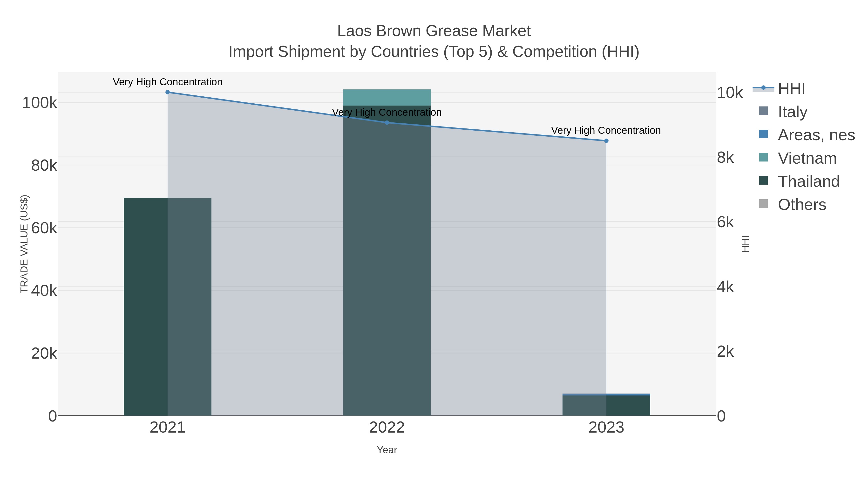Image resolution: width=868 pixels, height=488 pixels.
Task: Click the Import Shipment by Countries subtitle
Action: click(x=434, y=52)
